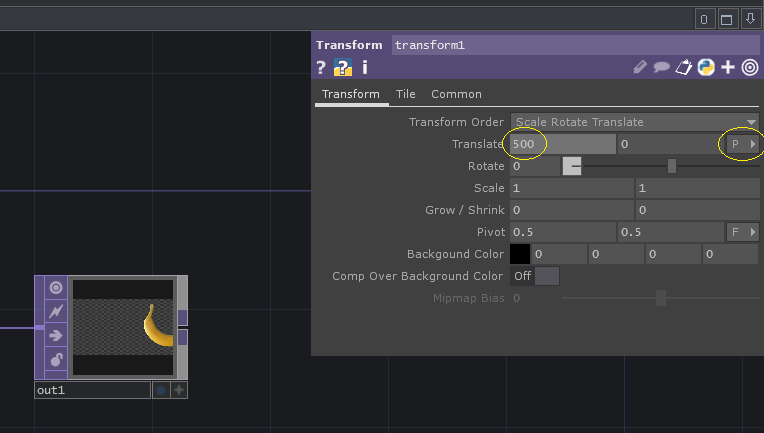
Task: Open the Python language icon
Action: pyautogui.click(x=706, y=68)
